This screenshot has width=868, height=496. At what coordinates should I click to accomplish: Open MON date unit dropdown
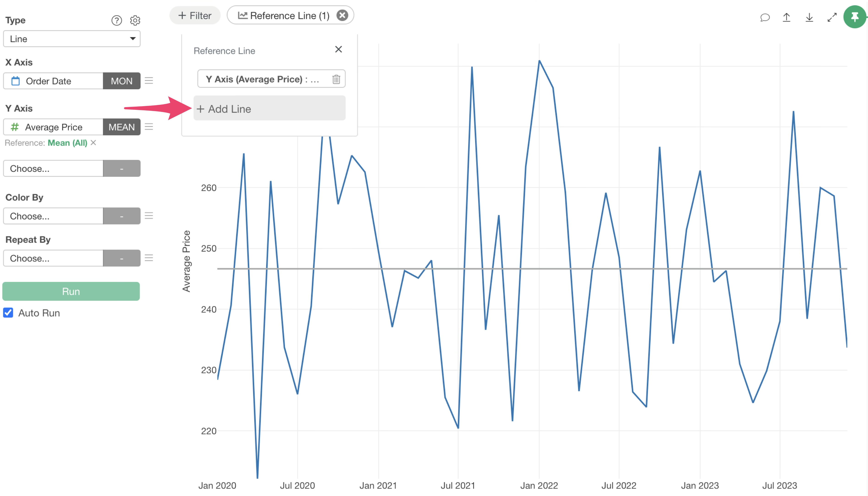pos(121,81)
